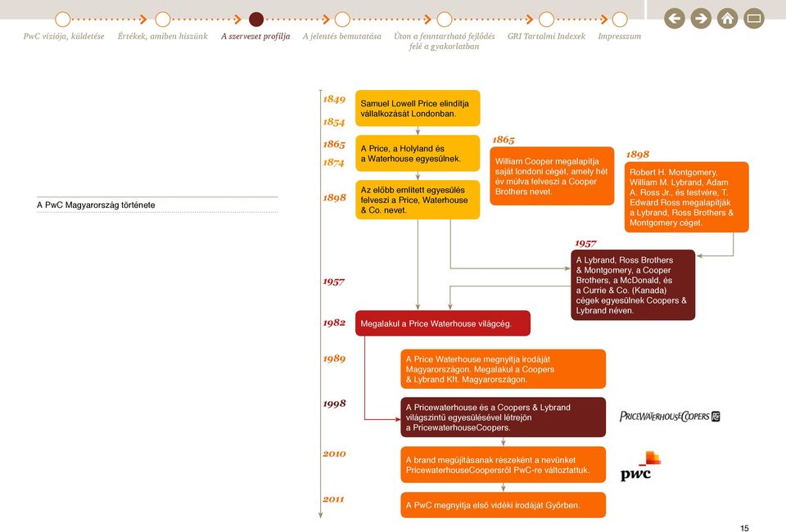Click the 1865 label above William Cooper box
Viewport: 786px width, 532px height.
[504, 140]
